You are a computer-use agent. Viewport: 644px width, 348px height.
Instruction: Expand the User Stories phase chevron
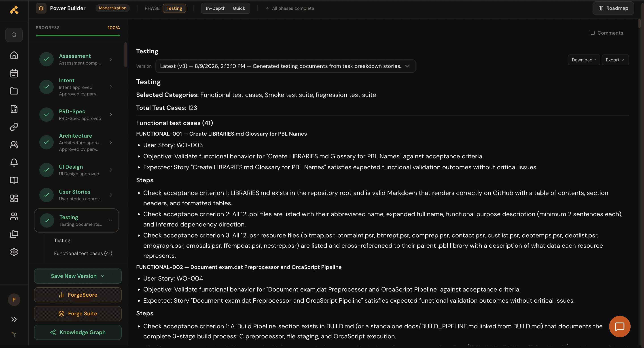click(111, 195)
